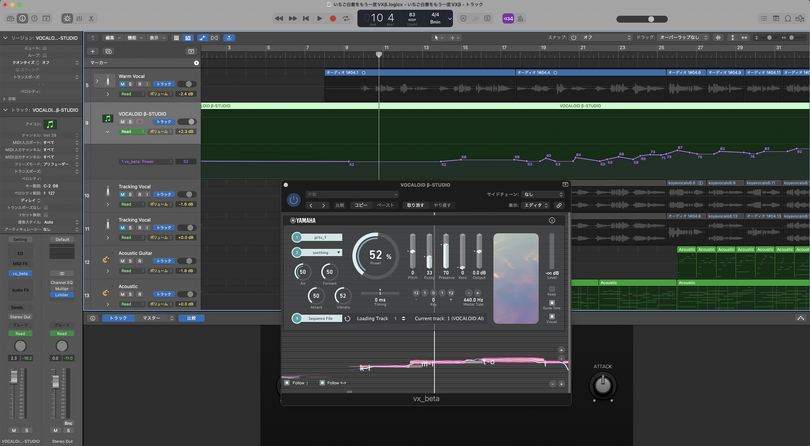Toggle the Guide Tone checkbox
810x446 pixels.
point(552,303)
